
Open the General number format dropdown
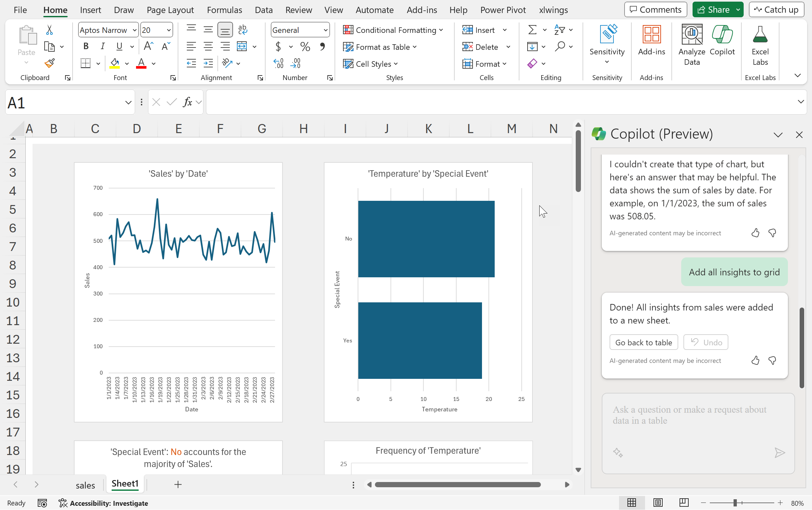325,30
